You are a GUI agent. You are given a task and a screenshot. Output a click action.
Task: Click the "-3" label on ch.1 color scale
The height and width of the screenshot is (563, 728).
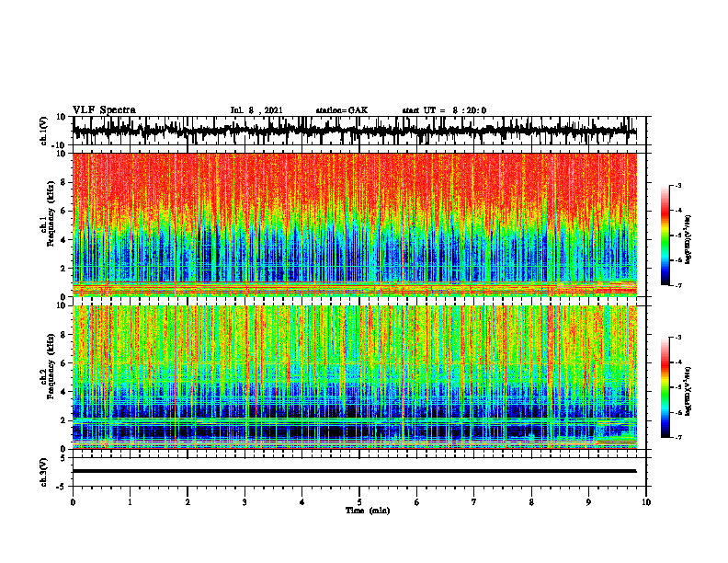pyautogui.click(x=678, y=185)
